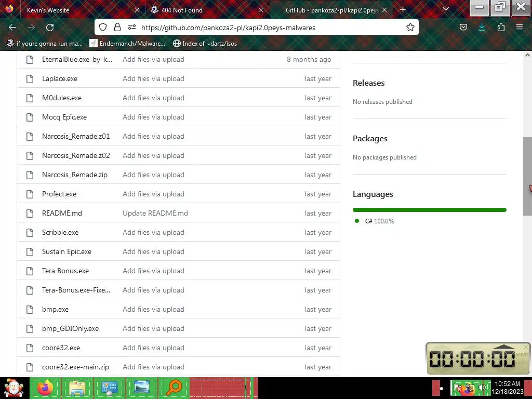Open Narcosis_Remade.z02 file
The height and width of the screenshot is (399, 532).
[76, 155]
